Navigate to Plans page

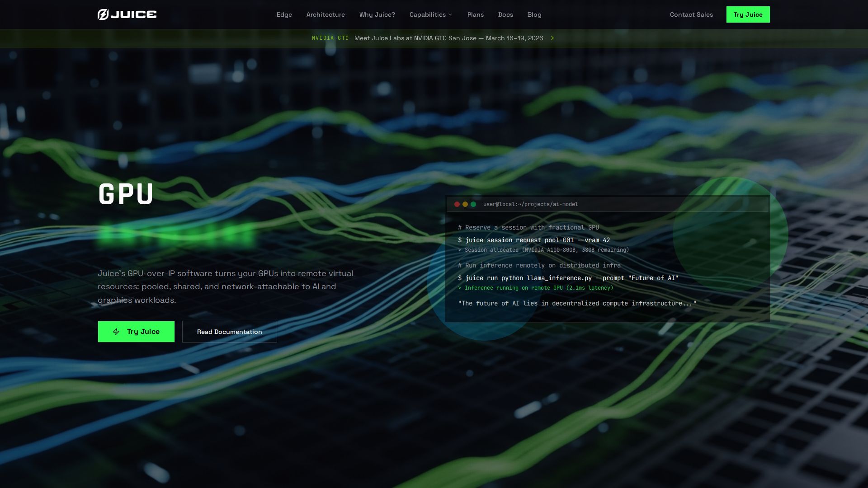pyautogui.click(x=475, y=14)
